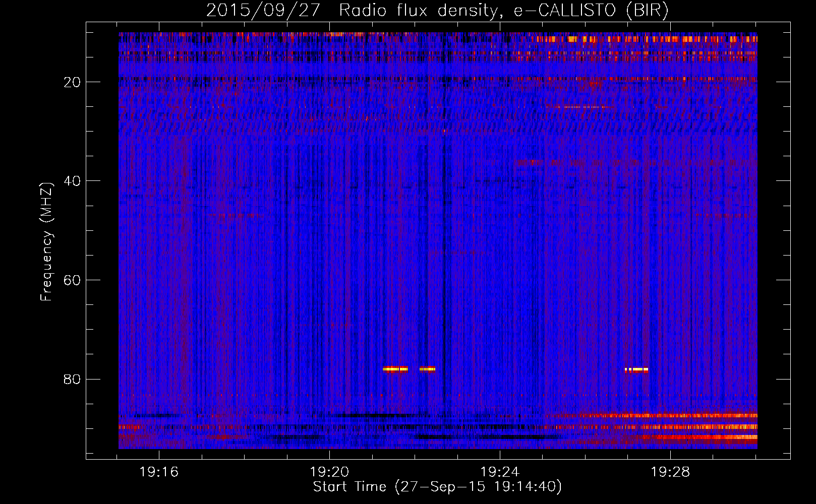The width and height of the screenshot is (816, 504).
Task: Pick the 60 MHz frequency tick label
Action: 72,280
